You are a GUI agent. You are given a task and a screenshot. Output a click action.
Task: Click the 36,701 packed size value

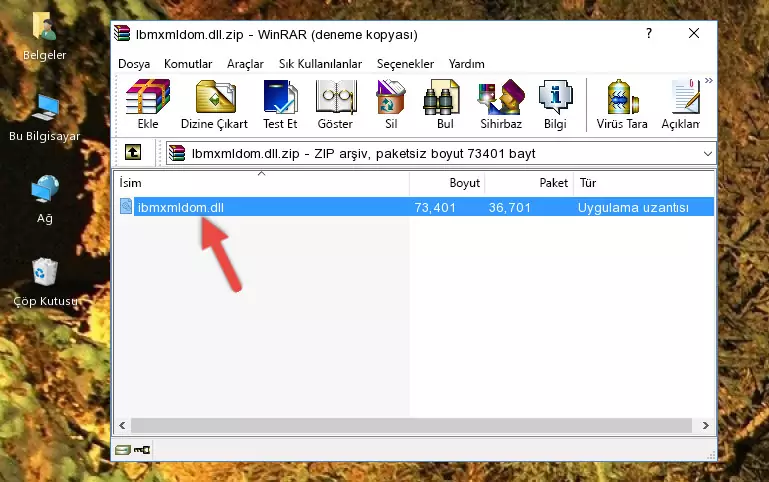(x=510, y=207)
